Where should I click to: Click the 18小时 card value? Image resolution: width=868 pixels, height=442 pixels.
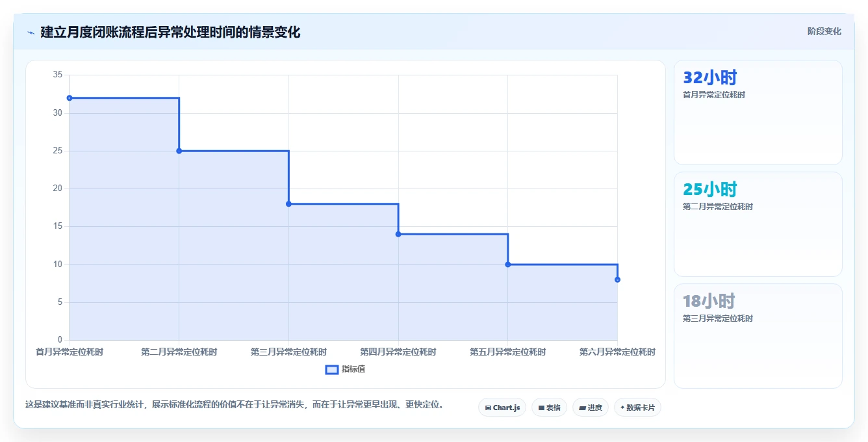(x=709, y=302)
